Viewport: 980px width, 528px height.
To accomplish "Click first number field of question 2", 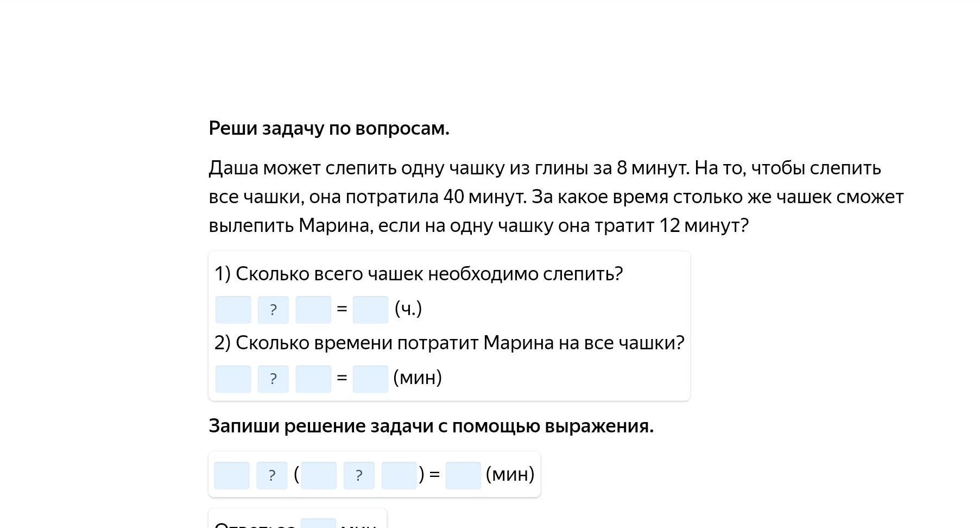I will (233, 379).
